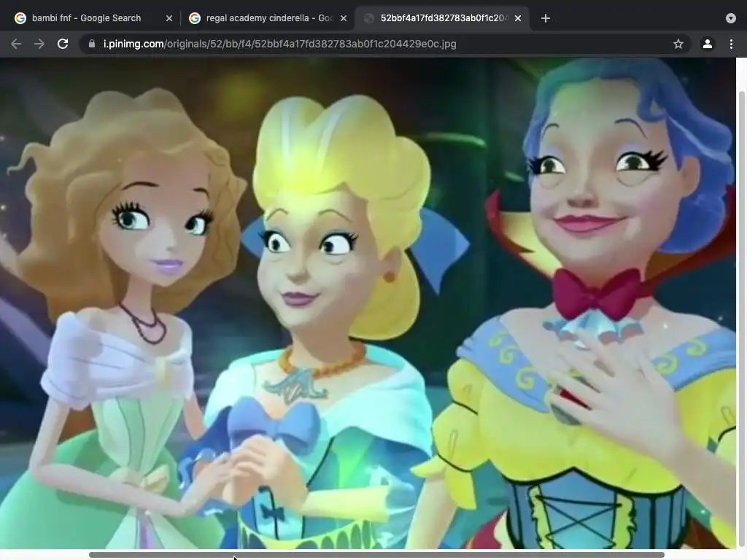
Task: Go forward to the next page
Action: [39, 44]
